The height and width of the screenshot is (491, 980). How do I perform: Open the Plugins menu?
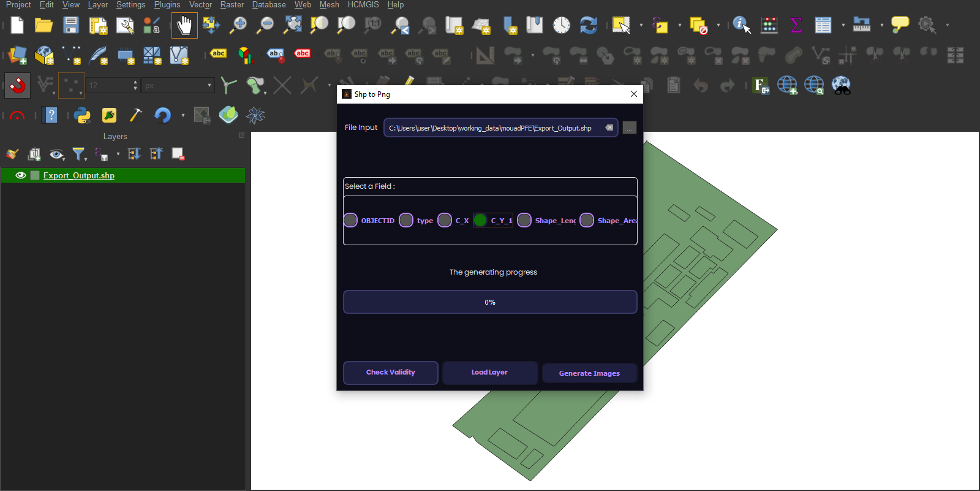click(167, 5)
